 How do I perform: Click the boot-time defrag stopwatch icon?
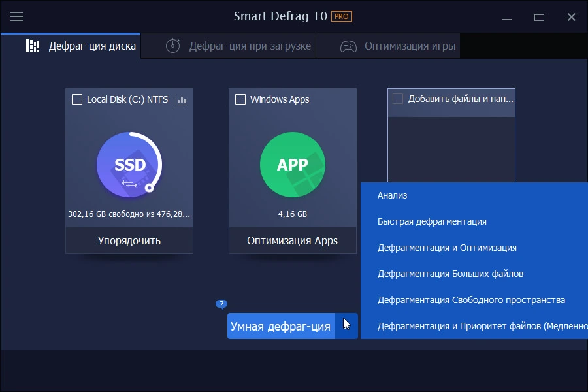pos(173,46)
